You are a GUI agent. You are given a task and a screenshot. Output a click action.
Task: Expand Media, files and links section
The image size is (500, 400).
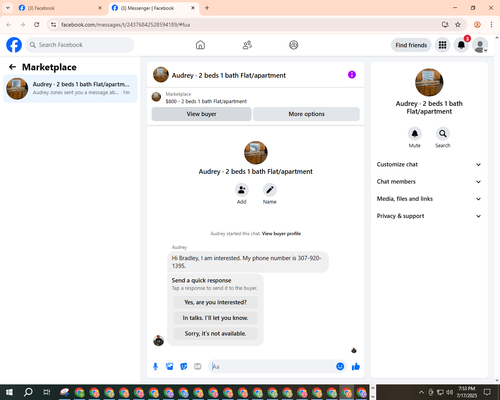pyautogui.click(x=429, y=199)
